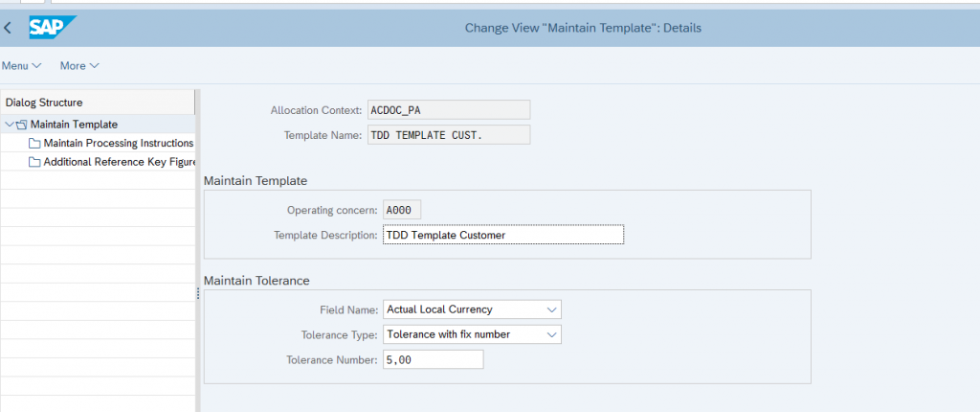Click the open folder icon beside Maintain Template
The height and width of the screenshot is (412, 980).
[x=22, y=125]
